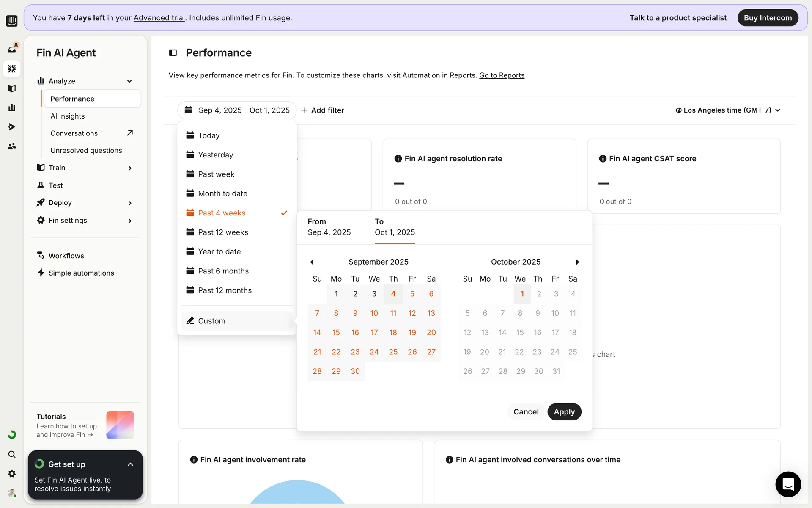Open Contacts people icon in left rail
This screenshot has height=508, width=812.
pos(12,146)
